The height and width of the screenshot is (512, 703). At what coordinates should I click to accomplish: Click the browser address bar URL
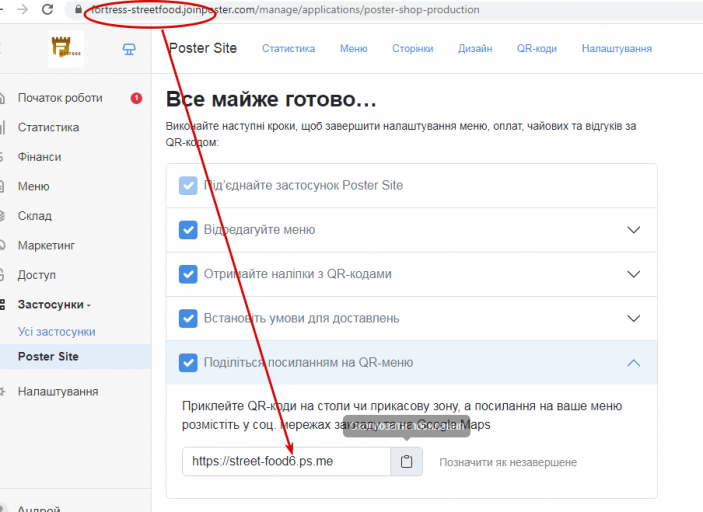(x=285, y=9)
